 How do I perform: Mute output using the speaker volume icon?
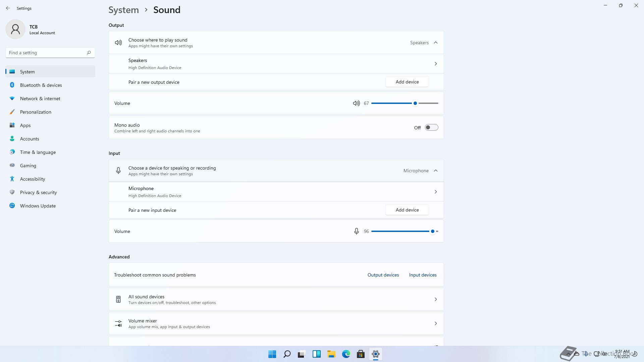click(x=356, y=103)
